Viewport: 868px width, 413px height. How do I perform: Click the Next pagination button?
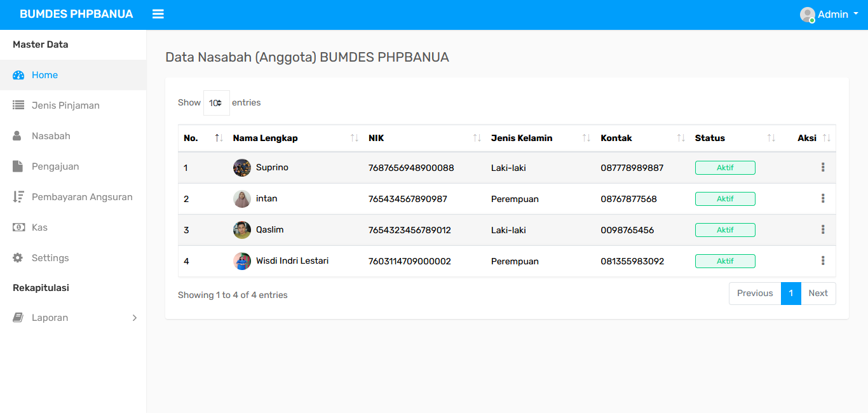[x=818, y=294]
